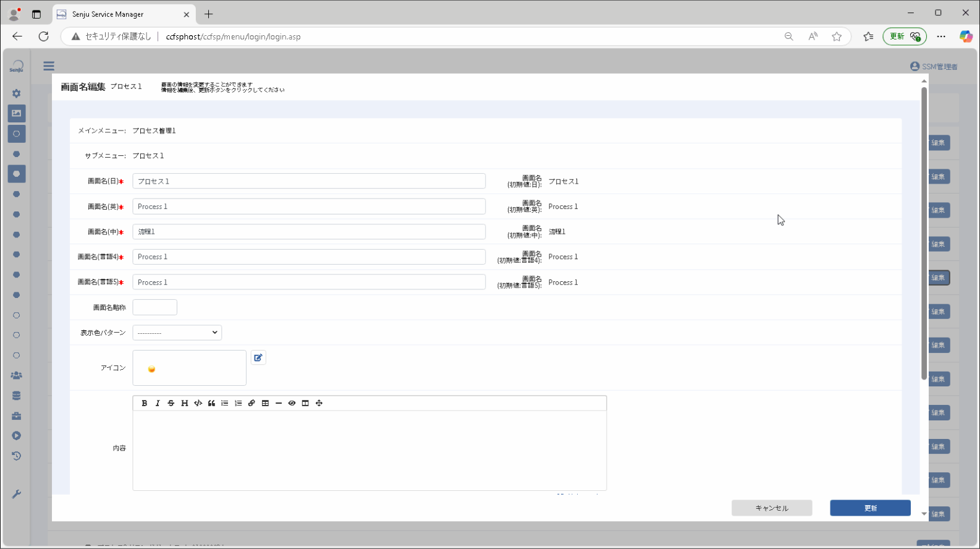The image size is (980, 549).
Task: Select the Senju Service Manager browser tab
Action: [124, 14]
